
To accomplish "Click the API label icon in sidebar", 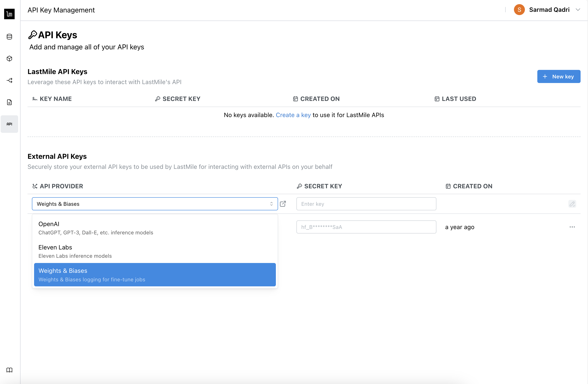I will click(9, 124).
